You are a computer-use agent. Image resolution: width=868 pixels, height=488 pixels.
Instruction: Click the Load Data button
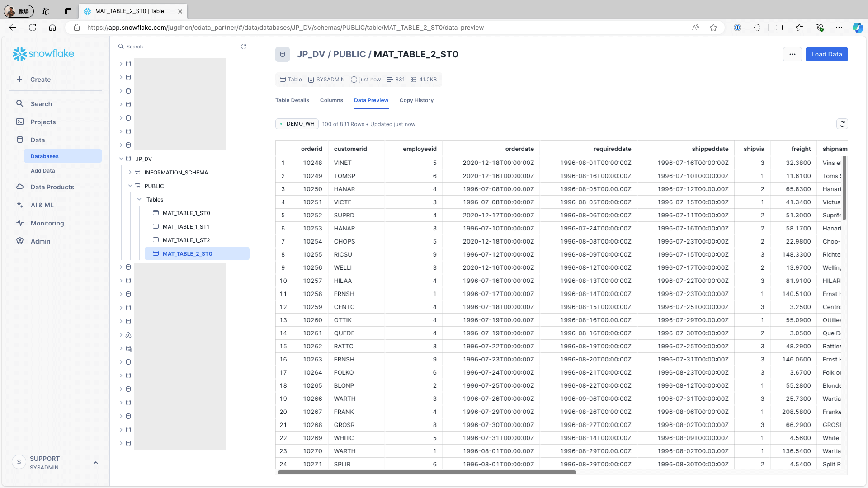826,54
